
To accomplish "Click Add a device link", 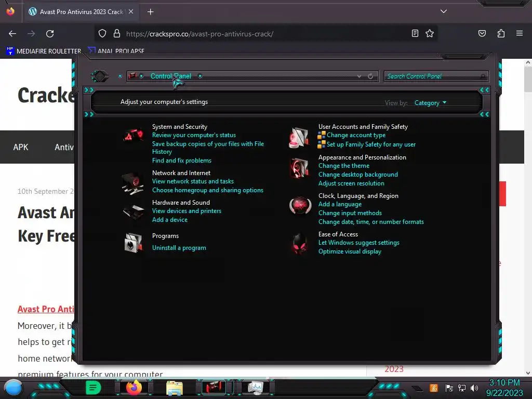I will [170, 220].
